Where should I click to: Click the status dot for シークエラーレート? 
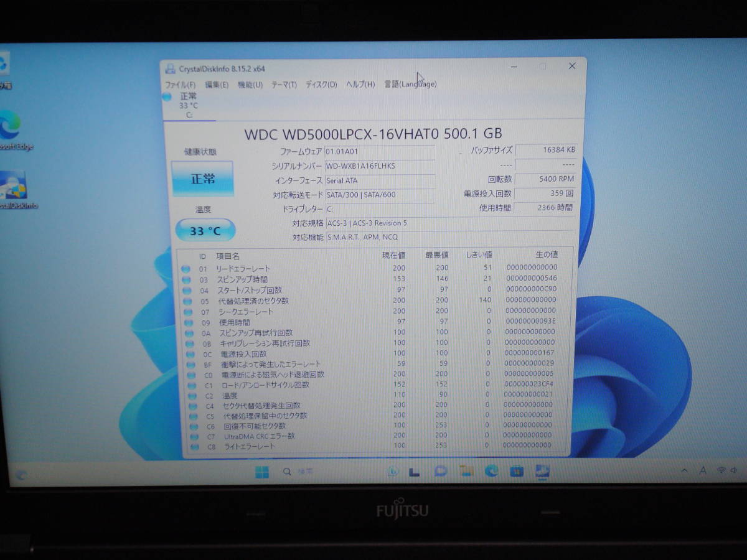coord(188,312)
